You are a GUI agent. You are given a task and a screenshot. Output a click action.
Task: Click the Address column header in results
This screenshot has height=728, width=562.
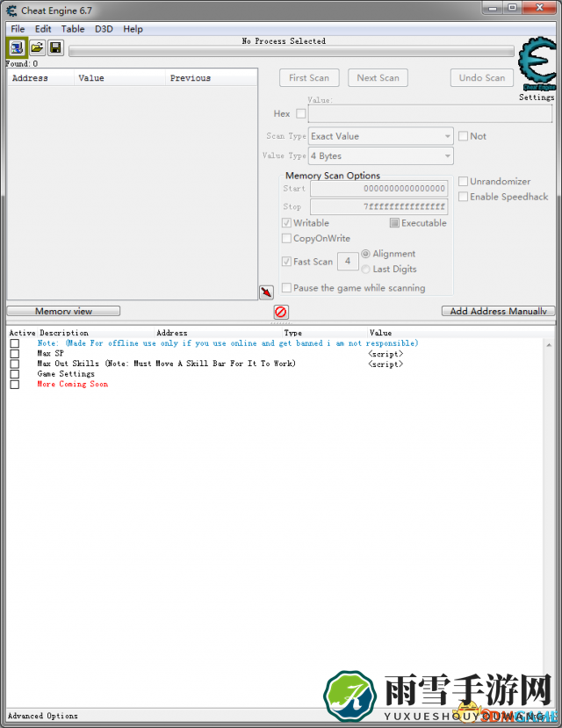tap(41, 78)
